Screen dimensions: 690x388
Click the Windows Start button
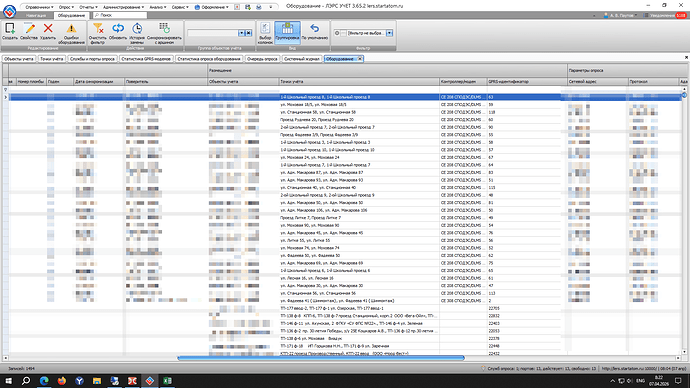[8, 381]
